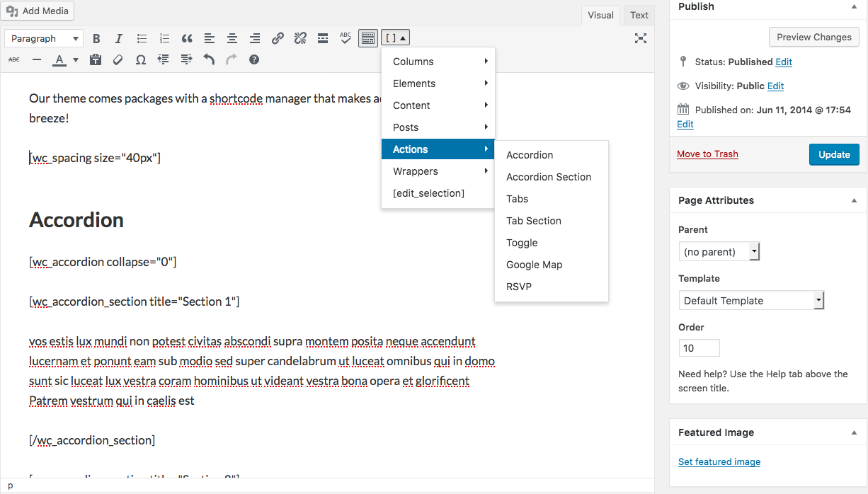
Task: Insert a bulleted list
Action: click(x=142, y=38)
